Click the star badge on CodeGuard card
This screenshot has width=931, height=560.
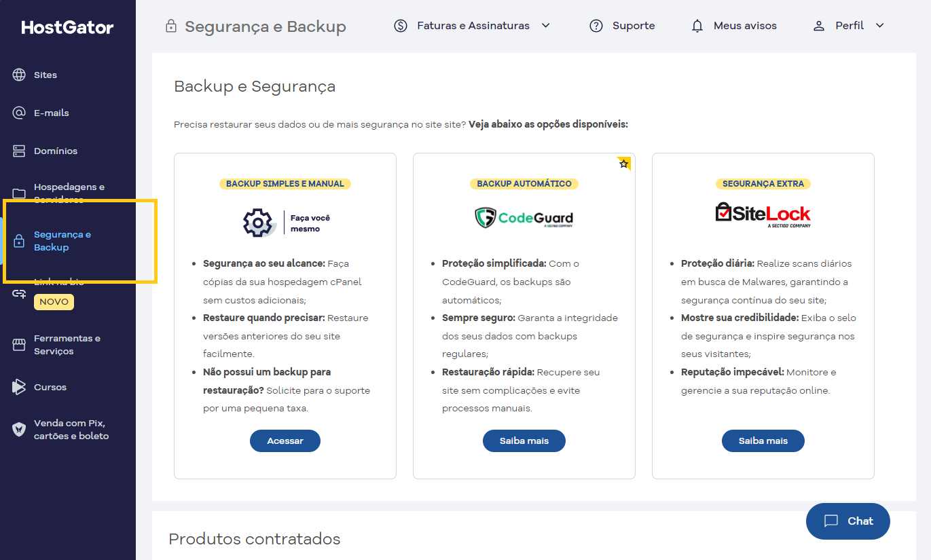click(x=624, y=164)
